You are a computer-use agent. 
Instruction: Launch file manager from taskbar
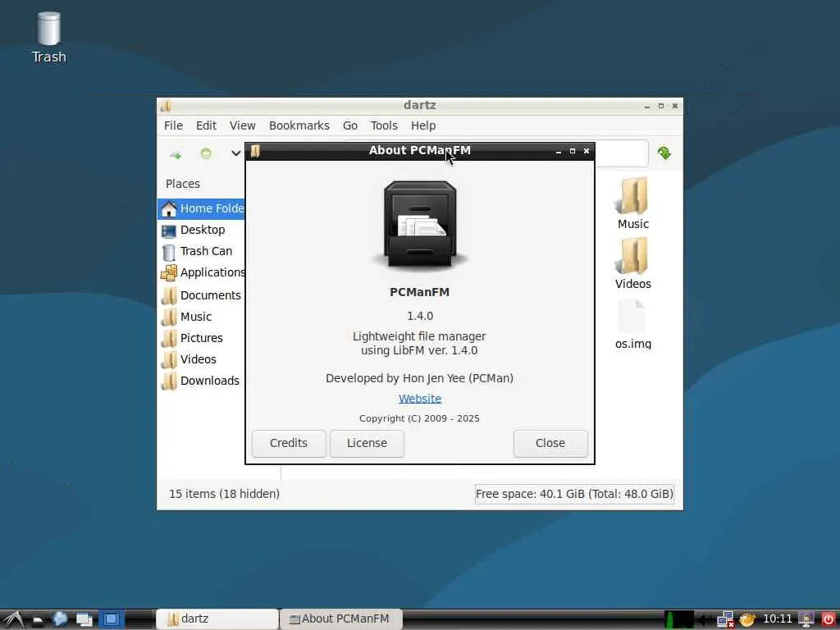tap(38, 620)
